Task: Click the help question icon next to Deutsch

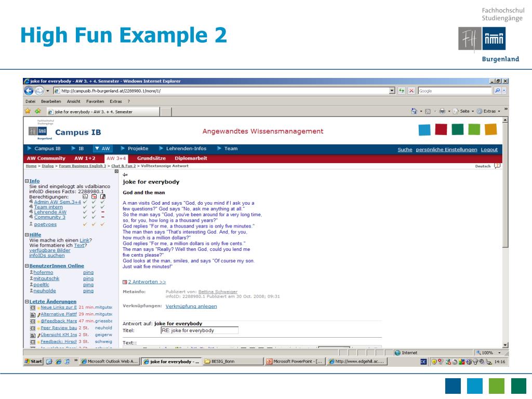Action: pyautogui.click(x=497, y=166)
